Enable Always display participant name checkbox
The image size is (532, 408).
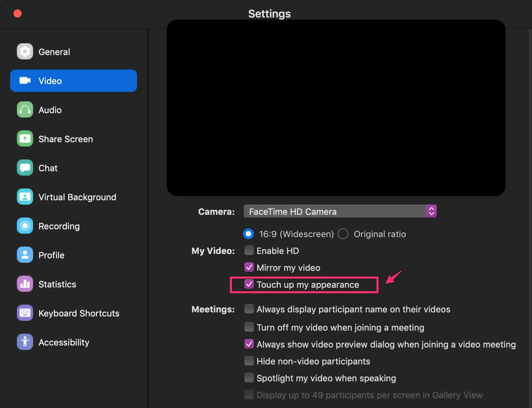[x=249, y=309]
